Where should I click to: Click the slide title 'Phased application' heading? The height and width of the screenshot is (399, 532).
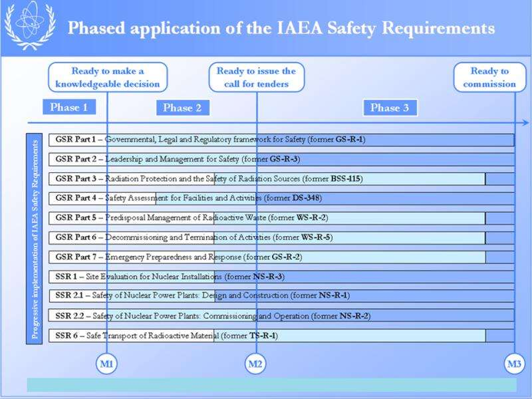pyautogui.click(x=282, y=29)
